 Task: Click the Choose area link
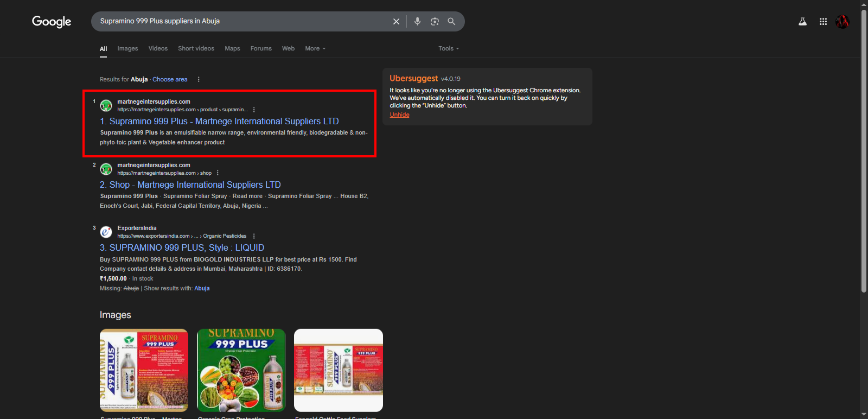tap(170, 79)
